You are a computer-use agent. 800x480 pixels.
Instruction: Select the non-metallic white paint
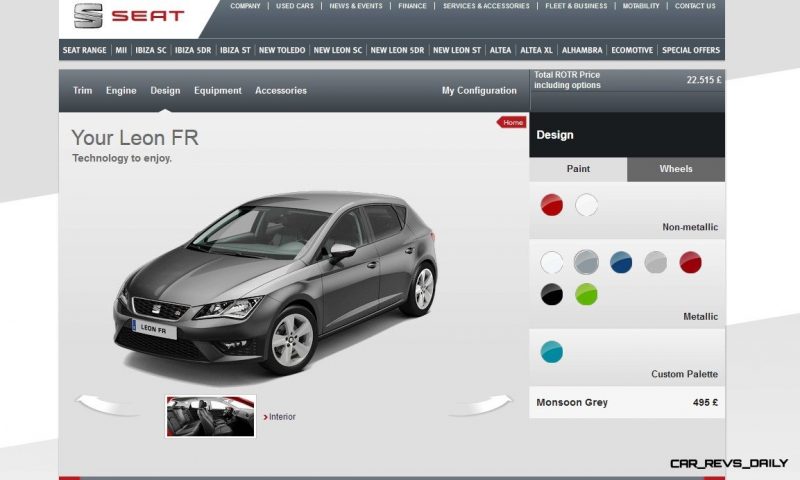point(586,205)
